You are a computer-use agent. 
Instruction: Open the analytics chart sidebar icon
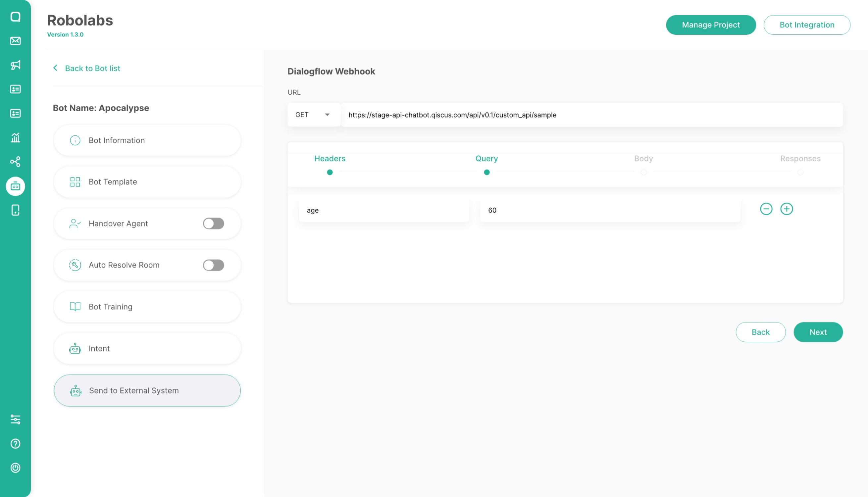pyautogui.click(x=15, y=137)
